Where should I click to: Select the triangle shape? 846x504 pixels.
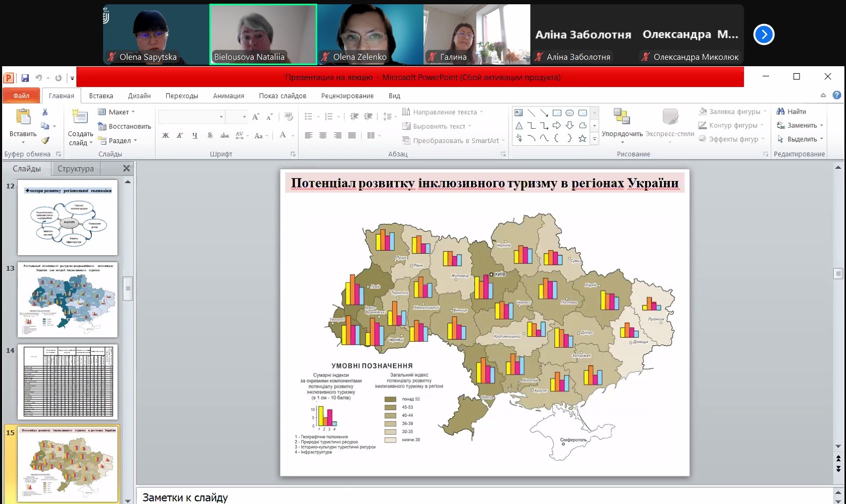[x=519, y=125]
